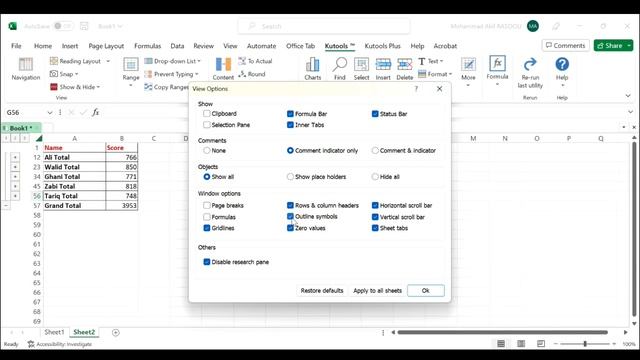Screen dimensions: 640x360
Task: Open the Kutools Navigation pane
Action: (25, 69)
